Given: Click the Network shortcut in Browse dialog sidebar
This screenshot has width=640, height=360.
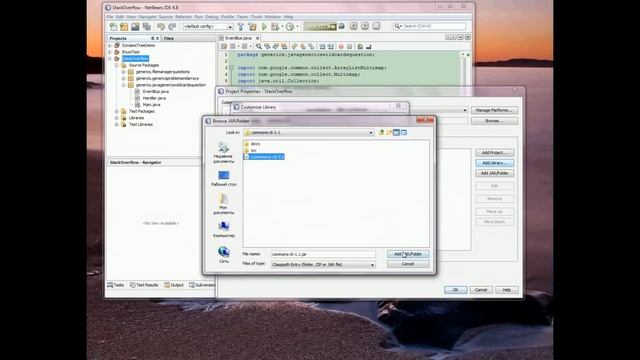Looking at the screenshot, I should click(x=223, y=255).
